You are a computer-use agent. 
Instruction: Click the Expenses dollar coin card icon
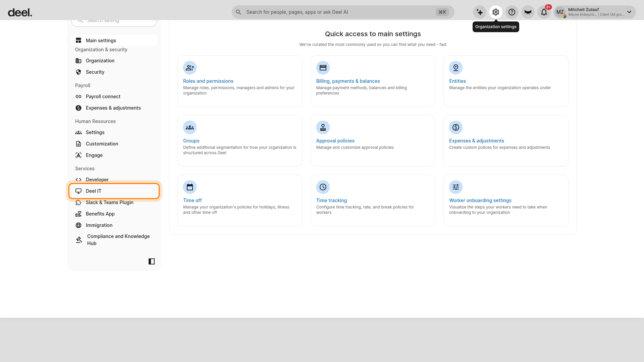click(x=456, y=127)
